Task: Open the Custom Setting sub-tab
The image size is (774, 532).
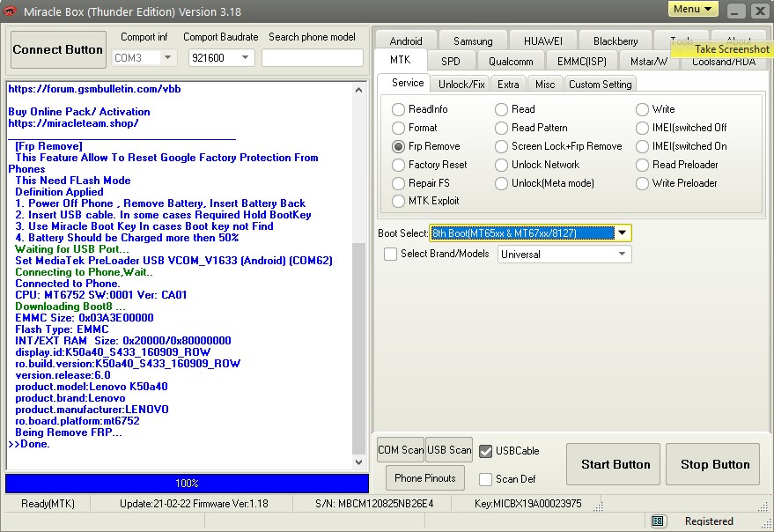Action: pos(601,85)
